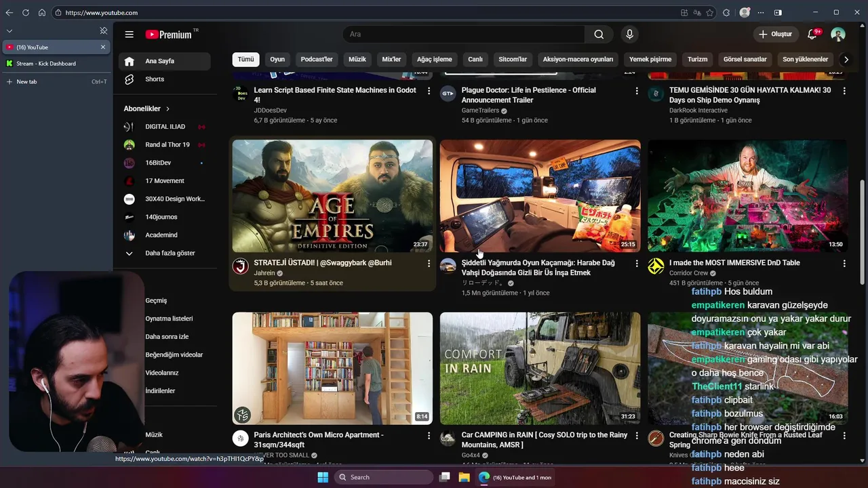This screenshot has height=488, width=868.
Task: Open options for STRATEJİ ÜSTADI video
Action: coord(429,263)
